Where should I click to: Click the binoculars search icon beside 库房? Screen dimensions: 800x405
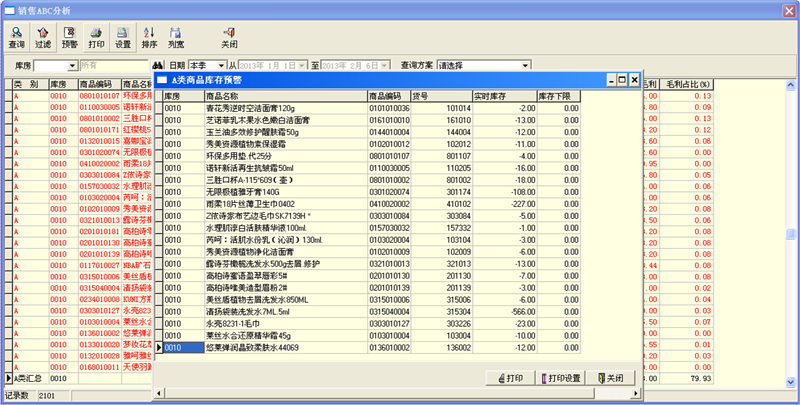158,66
